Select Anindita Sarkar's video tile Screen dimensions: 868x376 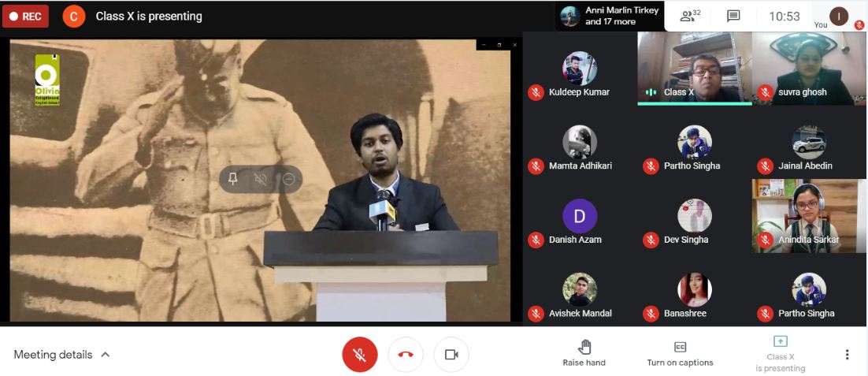809,215
